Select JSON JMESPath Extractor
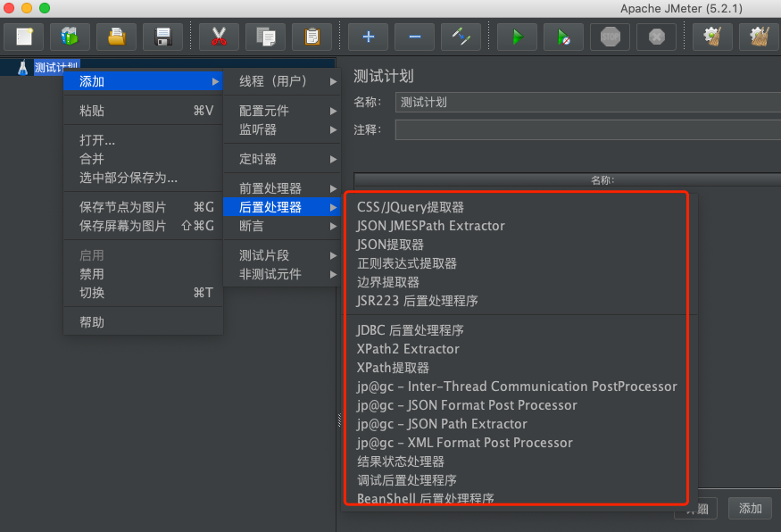The image size is (781, 532). point(521,226)
